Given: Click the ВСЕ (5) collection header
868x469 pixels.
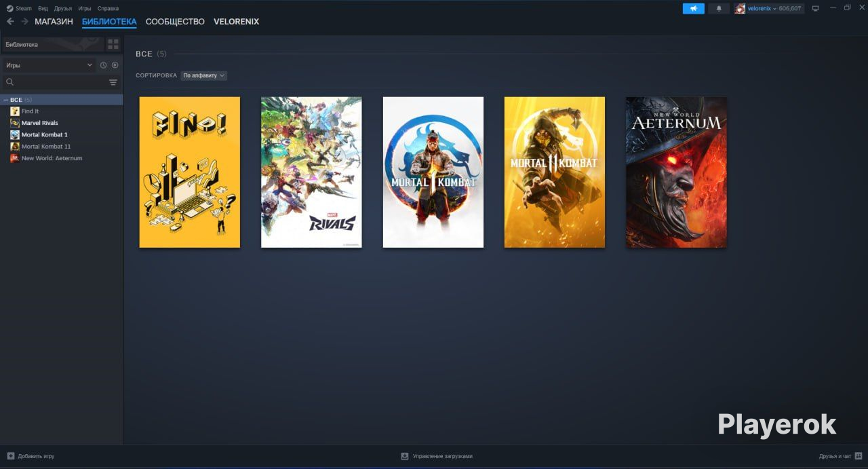Looking at the screenshot, I should tap(151, 54).
